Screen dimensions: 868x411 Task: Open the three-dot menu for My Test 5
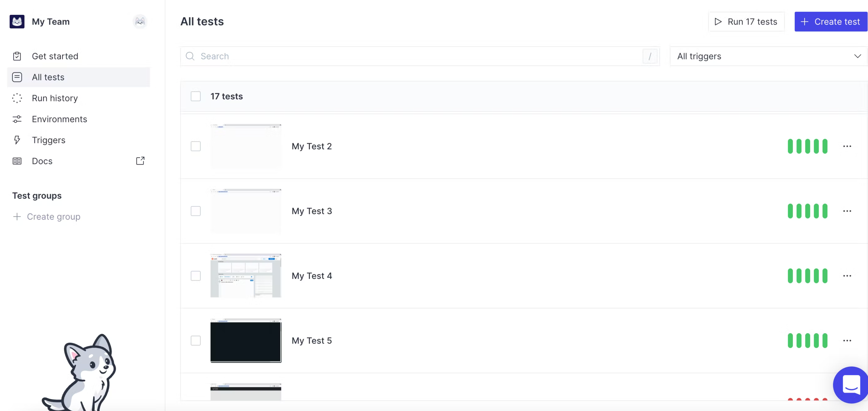[847, 341]
